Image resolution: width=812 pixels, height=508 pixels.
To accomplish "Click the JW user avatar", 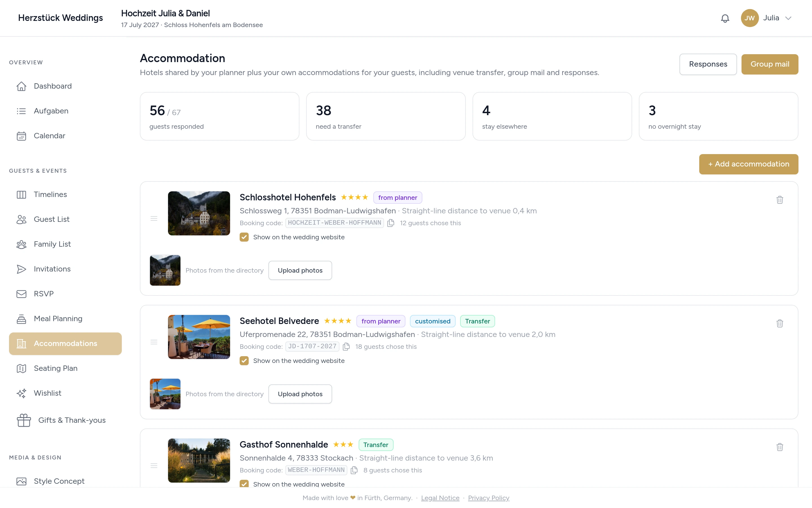I will click(x=750, y=18).
